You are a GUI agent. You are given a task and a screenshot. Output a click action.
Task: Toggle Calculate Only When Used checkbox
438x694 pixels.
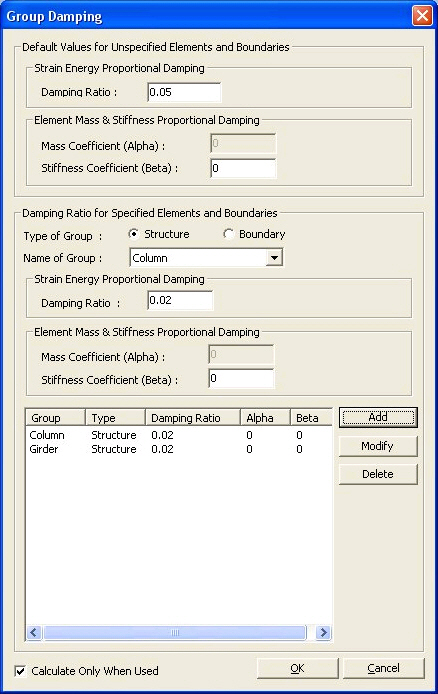20,671
